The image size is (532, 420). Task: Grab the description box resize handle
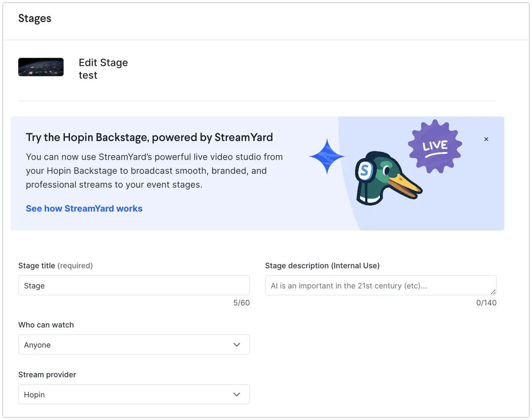(493, 292)
